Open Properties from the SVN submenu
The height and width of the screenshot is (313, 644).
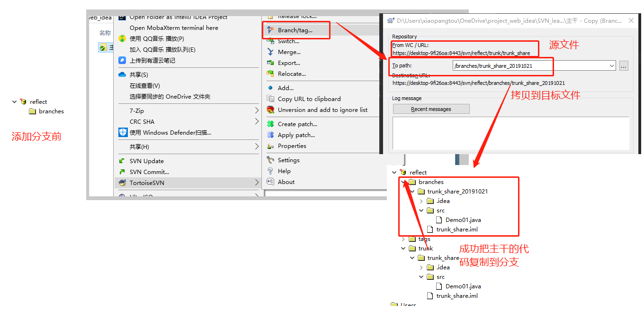[x=292, y=146]
